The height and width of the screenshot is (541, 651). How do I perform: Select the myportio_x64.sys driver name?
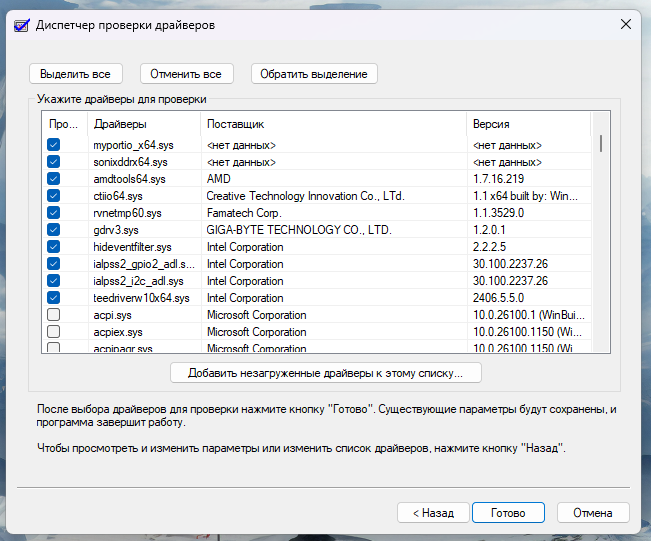coord(133,145)
